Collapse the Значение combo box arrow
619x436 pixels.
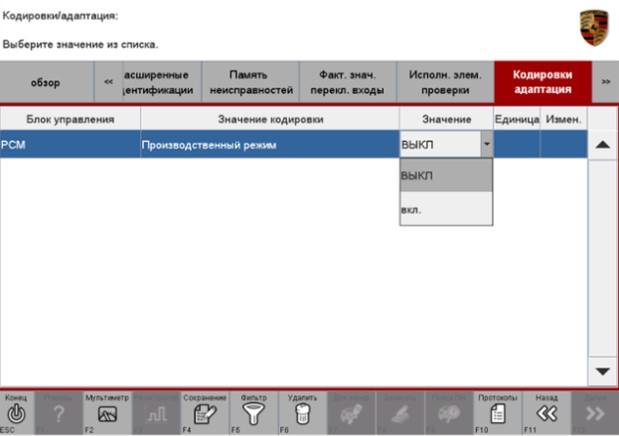(486, 145)
